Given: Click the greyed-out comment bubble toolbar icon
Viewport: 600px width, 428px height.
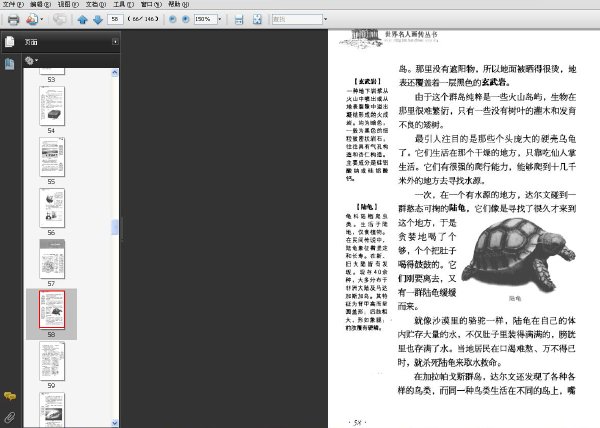Looking at the screenshot, I should tap(59, 19).
